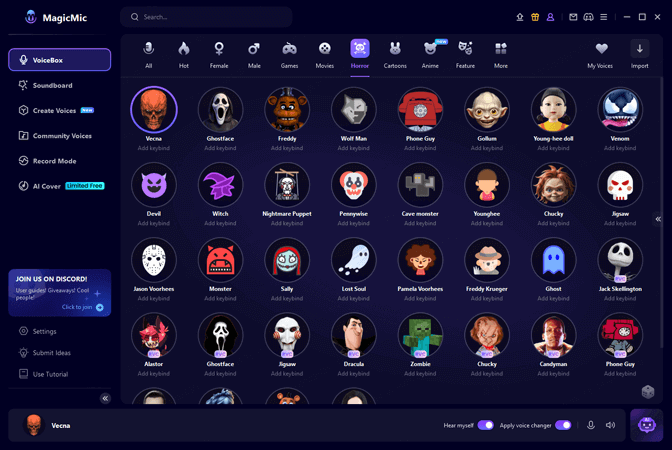Select the Hot category tab
672x450 pixels.
183,55
